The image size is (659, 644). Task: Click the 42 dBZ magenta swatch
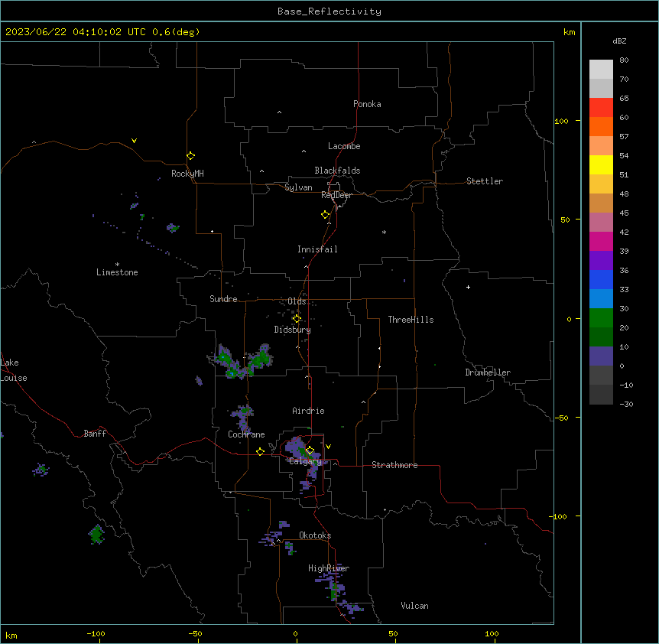(x=601, y=241)
